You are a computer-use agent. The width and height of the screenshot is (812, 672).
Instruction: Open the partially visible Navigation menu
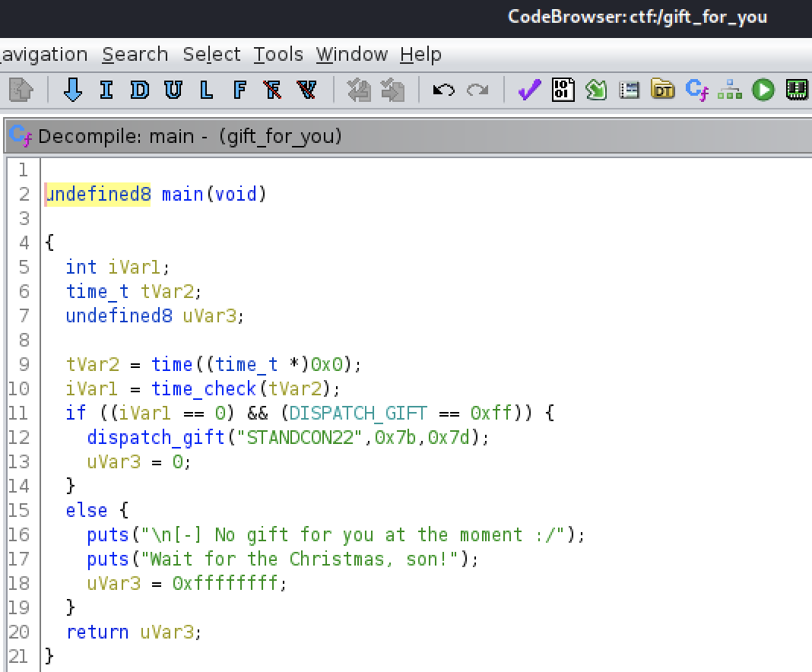tap(43, 54)
